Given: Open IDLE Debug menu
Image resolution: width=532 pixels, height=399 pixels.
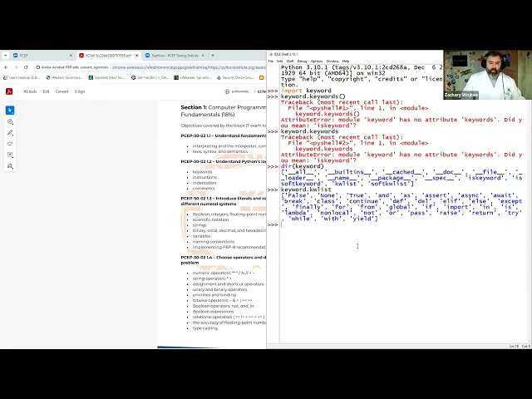Looking at the screenshot, I should [302, 62].
